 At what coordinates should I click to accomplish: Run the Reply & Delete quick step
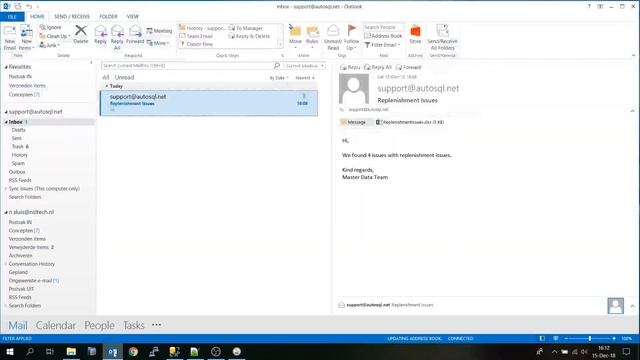tap(249, 36)
